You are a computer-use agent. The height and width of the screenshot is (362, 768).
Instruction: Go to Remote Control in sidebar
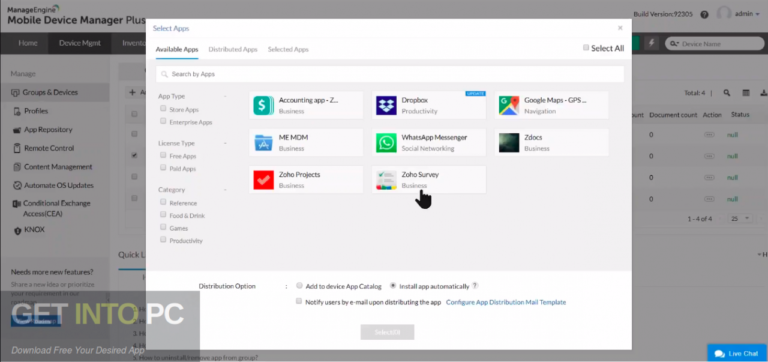click(x=49, y=148)
